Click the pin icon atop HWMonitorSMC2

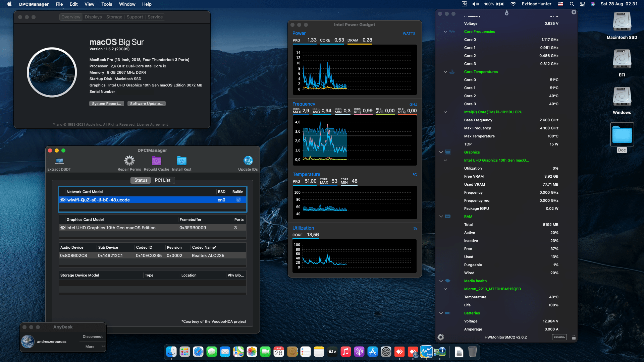coord(506,13)
